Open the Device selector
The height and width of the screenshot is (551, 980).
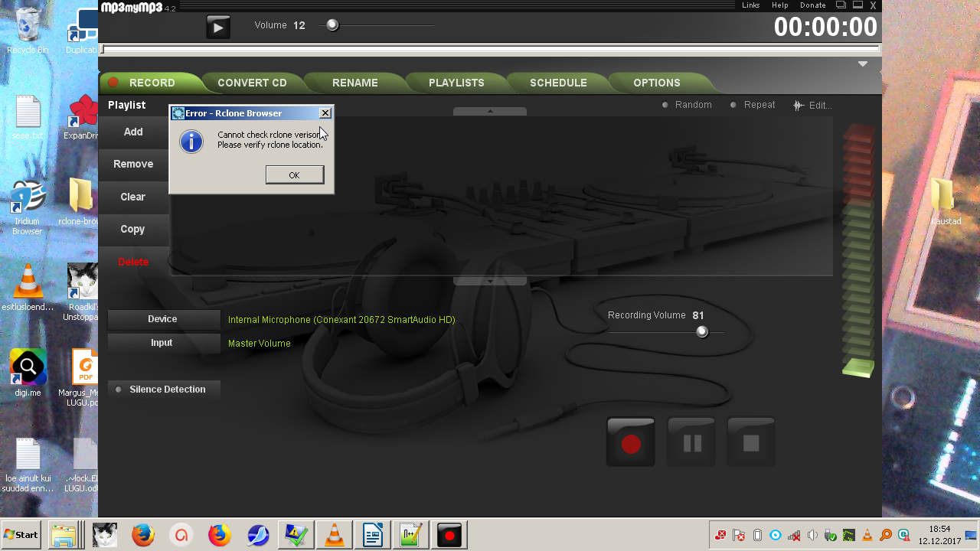coord(164,319)
